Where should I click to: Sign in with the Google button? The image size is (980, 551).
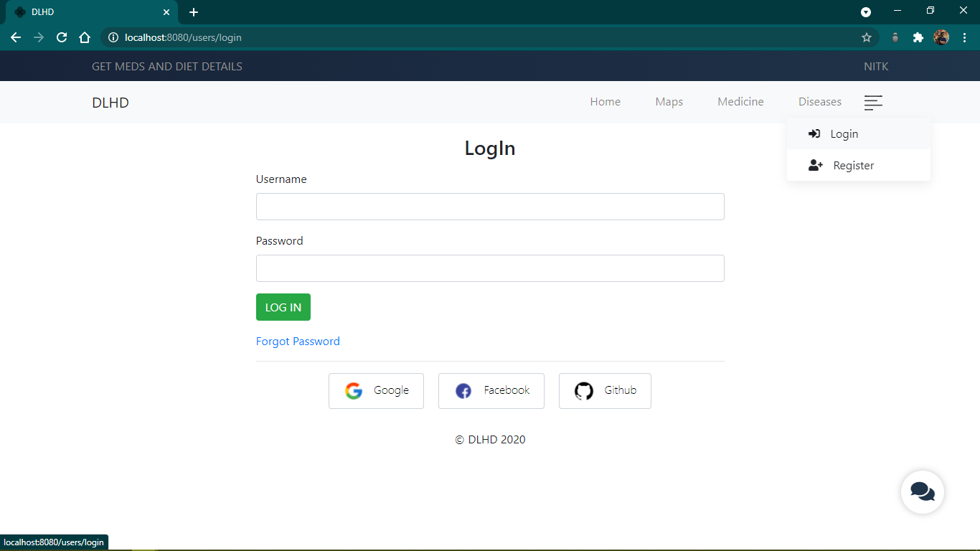(376, 391)
